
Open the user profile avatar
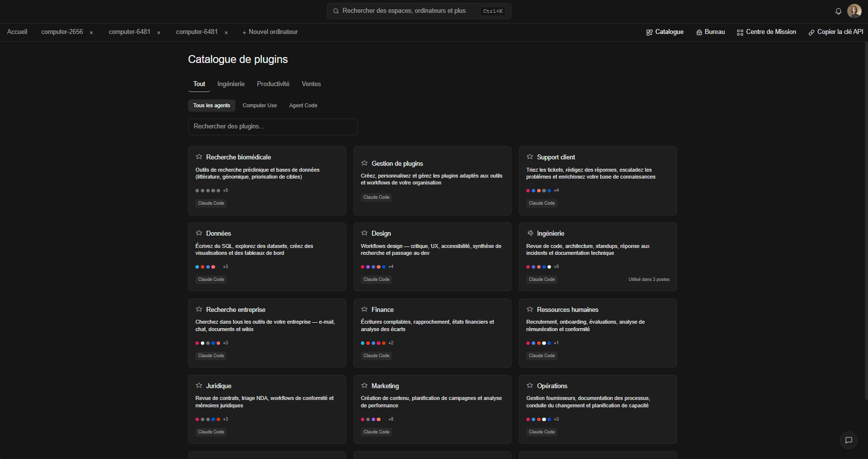854,11
